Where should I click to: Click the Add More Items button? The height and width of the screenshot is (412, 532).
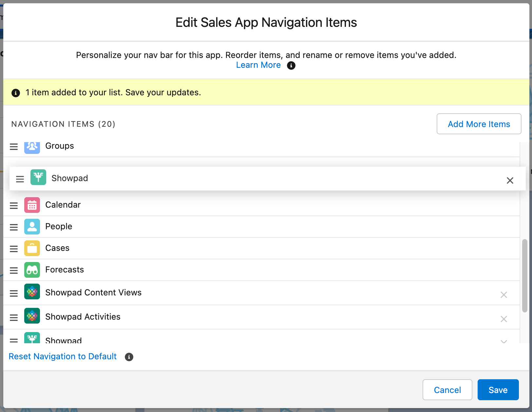(479, 124)
